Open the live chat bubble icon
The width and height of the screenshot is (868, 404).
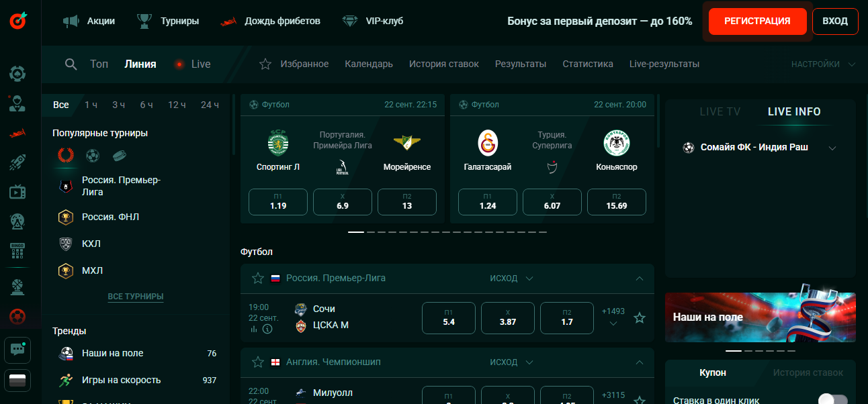pyautogui.click(x=17, y=349)
